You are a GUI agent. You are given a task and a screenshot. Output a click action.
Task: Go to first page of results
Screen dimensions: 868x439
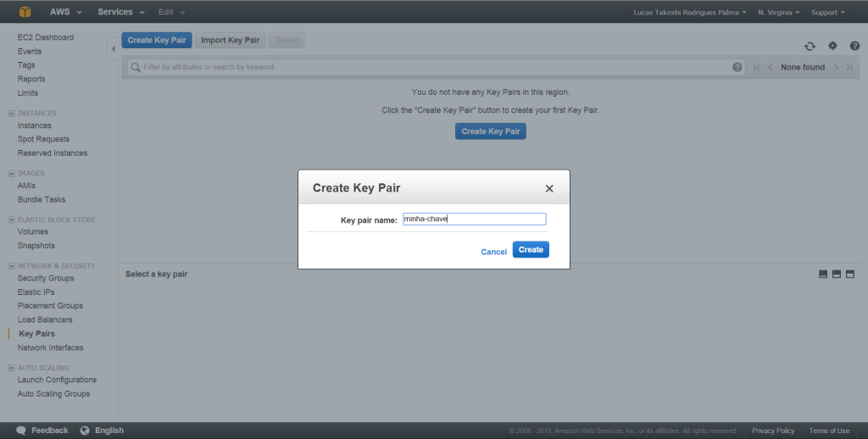[757, 67]
